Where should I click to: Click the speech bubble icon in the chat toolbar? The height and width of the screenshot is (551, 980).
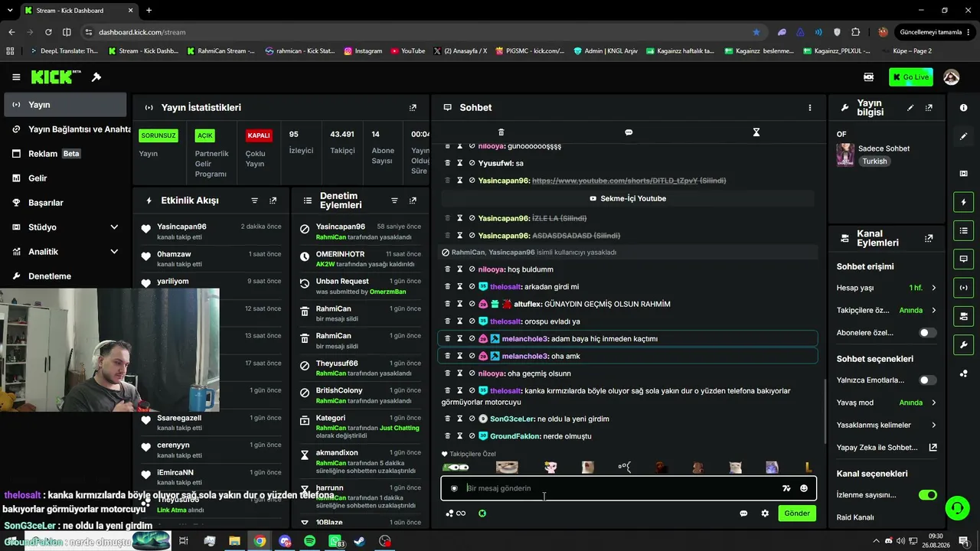coord(629,132)
